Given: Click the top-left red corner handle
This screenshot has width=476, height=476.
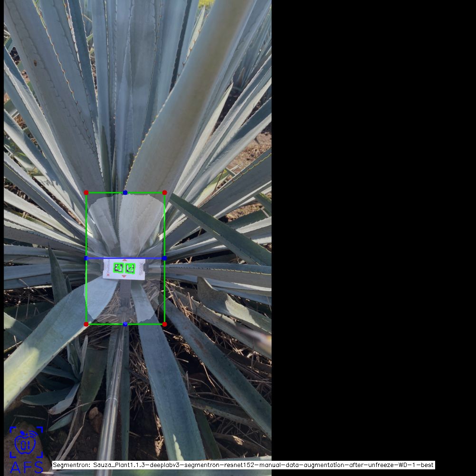Looking at the screenshot, I should [x=86, y=192].
